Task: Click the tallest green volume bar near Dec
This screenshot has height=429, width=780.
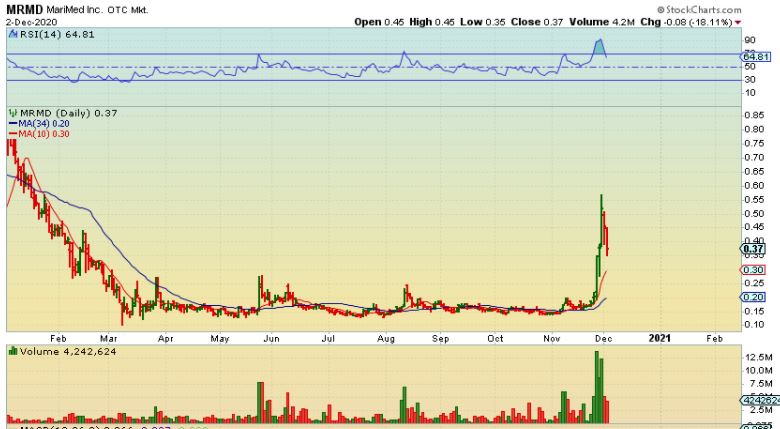Action: 597,387
